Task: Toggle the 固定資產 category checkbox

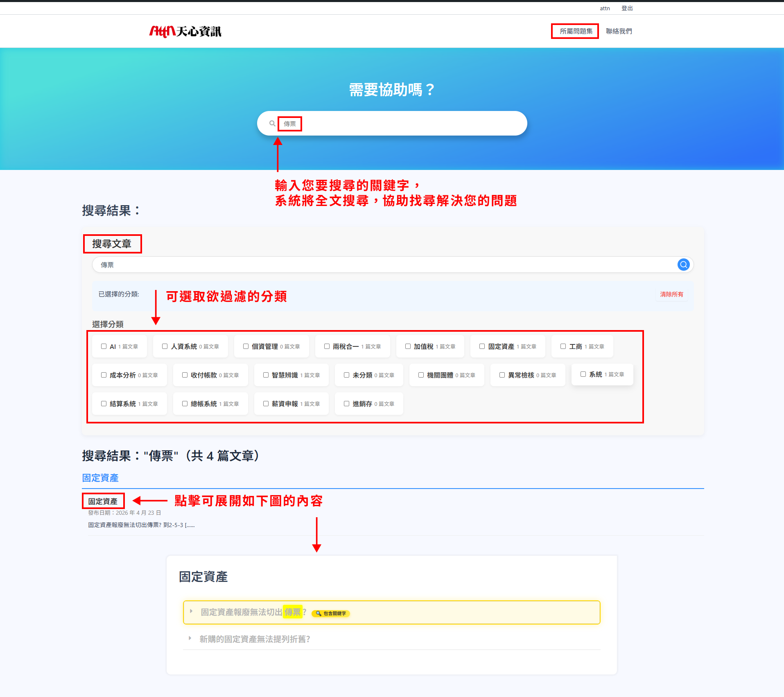Action: [482, 346]
